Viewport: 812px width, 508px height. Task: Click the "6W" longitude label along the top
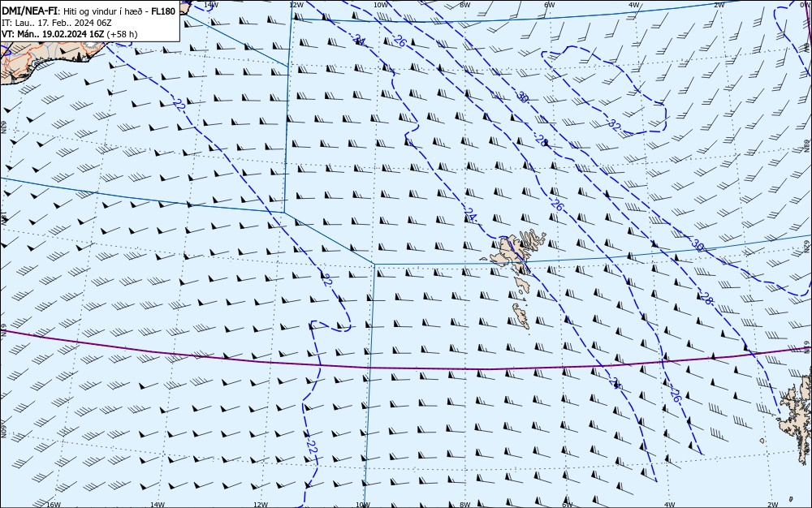(x=550, y=5)
